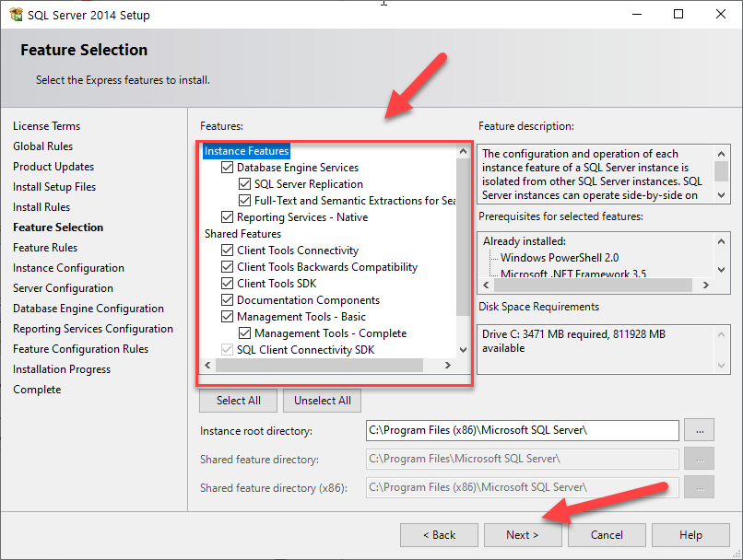Click Feature Selection step in sidebar
Viewport: 743px width, 560px height.
tap(58, 227)
